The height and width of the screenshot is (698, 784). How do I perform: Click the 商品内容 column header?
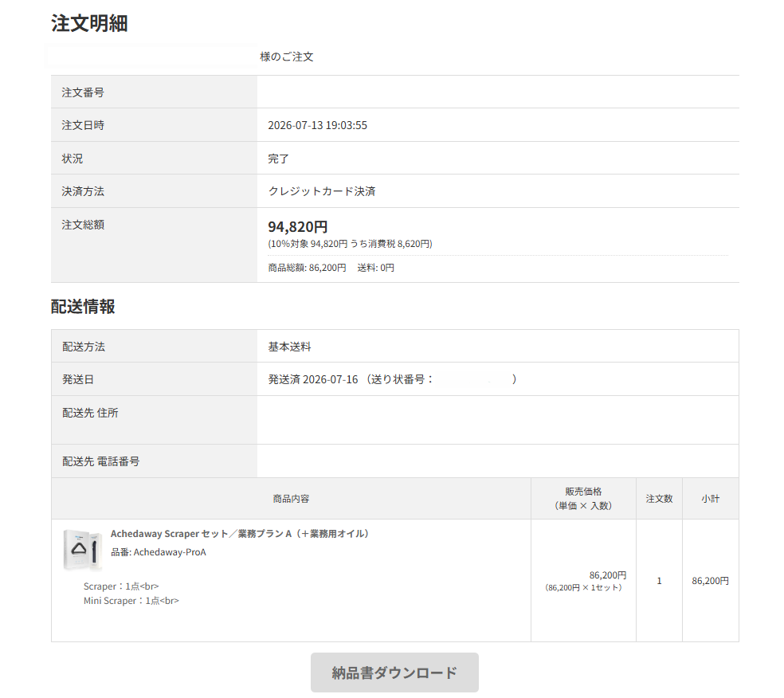point(291,499)
